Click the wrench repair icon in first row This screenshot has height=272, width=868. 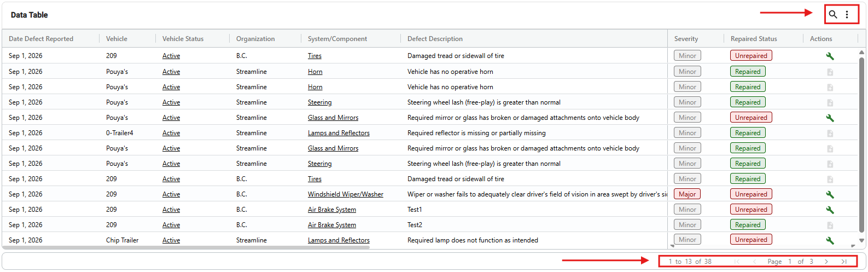830,56
